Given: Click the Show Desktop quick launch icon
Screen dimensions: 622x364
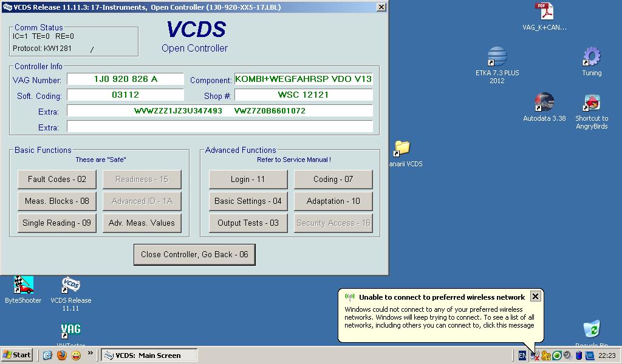Looking at the screenshot, I should 47,356.
